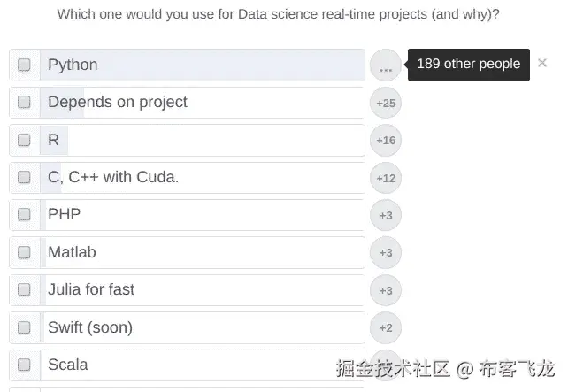Show the +25 voters for 'Depends on project'

pyautogui.click(x=386, y=103)
